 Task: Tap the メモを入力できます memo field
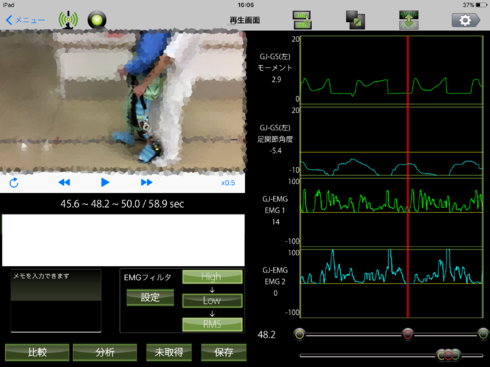(x=56, y=301)
